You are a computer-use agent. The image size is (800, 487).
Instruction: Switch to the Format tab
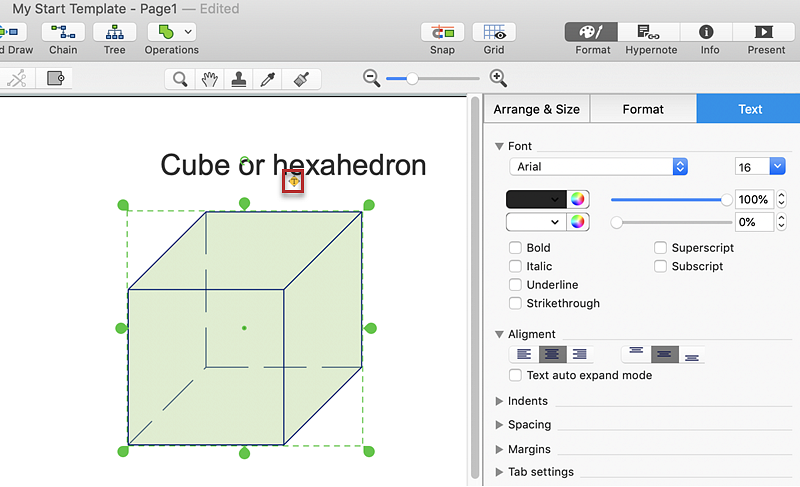(643, 109)
